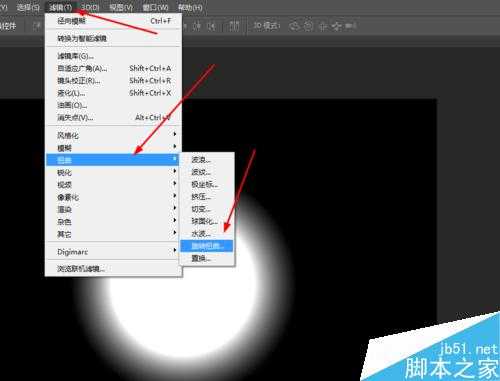Open the 选择(S) menu
This screenshot has width=500, height=381.
point(28,7)
